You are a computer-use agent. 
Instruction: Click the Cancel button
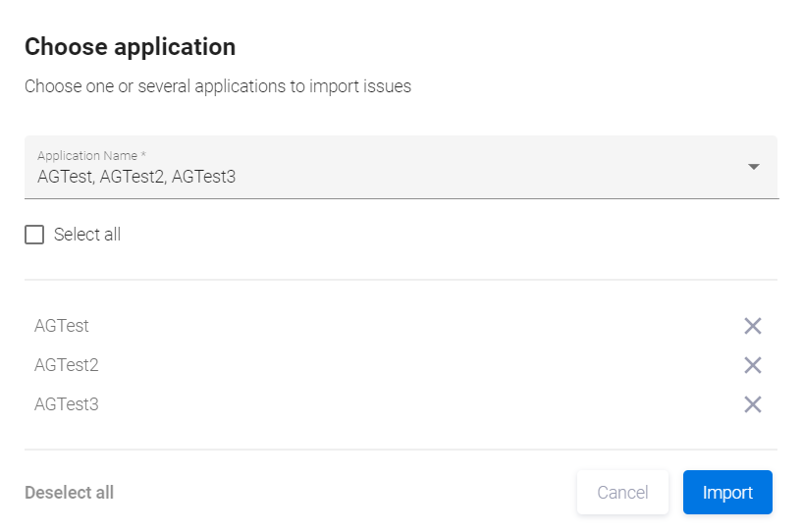pos(622,493)
